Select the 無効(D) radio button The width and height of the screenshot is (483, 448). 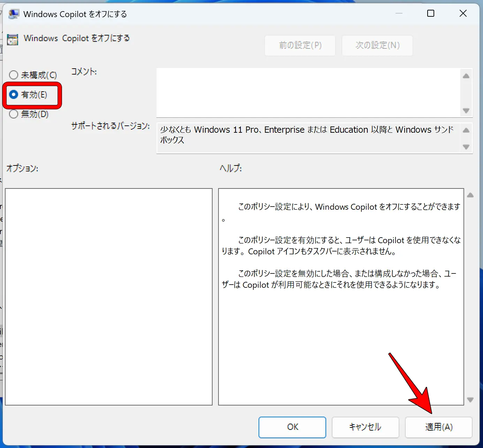[14, 114]
